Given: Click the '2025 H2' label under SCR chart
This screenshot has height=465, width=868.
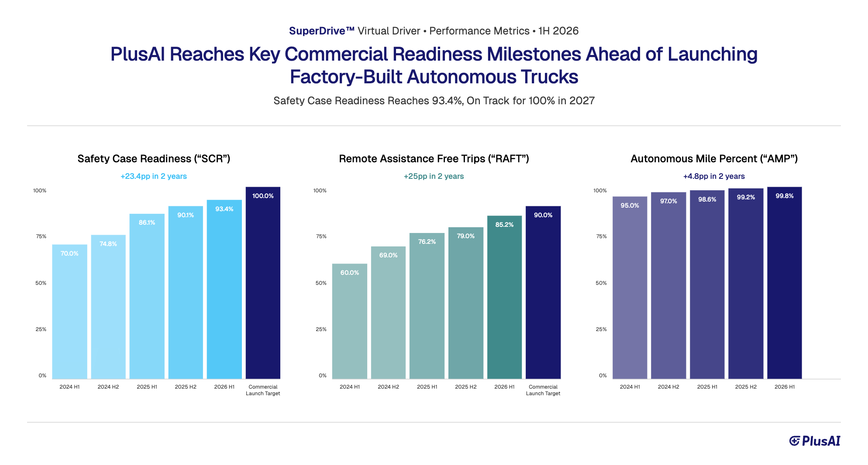Looking at the screenshot, I should (x=186, y=387).
